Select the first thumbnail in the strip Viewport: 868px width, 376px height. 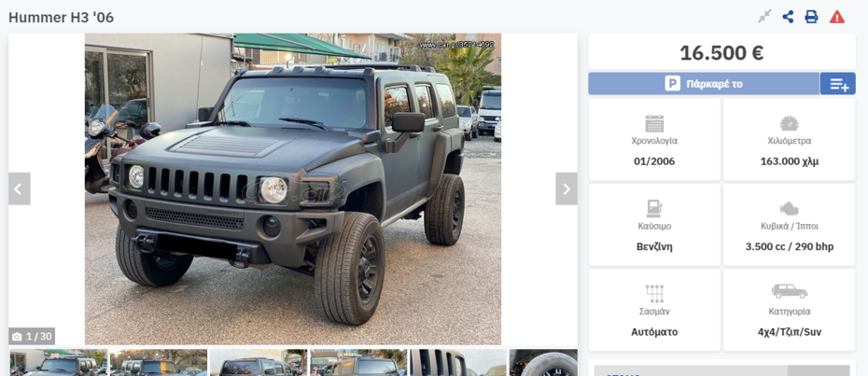58,363
